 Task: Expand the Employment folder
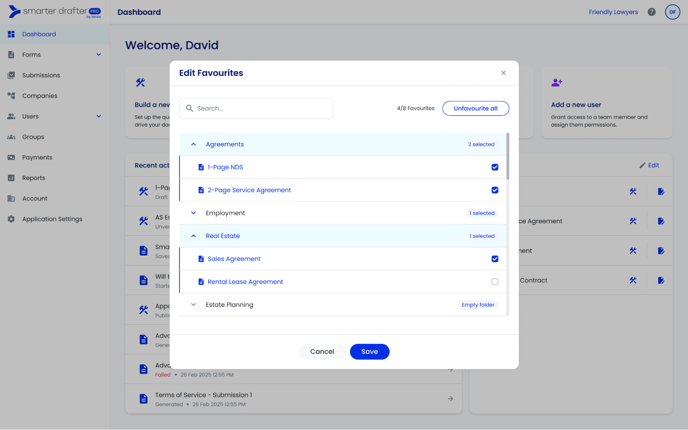coord(194,213)
